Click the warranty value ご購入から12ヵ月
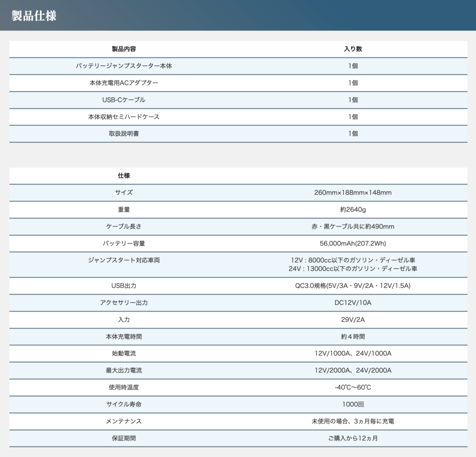This screenshot has width=476, height=457. pos(353,438)
